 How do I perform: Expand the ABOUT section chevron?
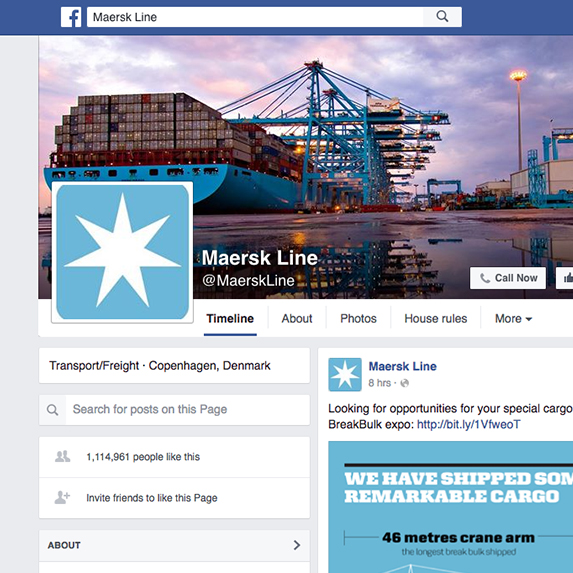pyautogui.click(x=297, y=545)
